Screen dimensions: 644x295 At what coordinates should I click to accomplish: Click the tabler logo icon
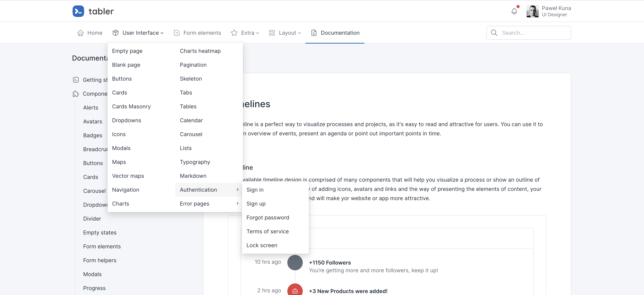tap(78, 11)
